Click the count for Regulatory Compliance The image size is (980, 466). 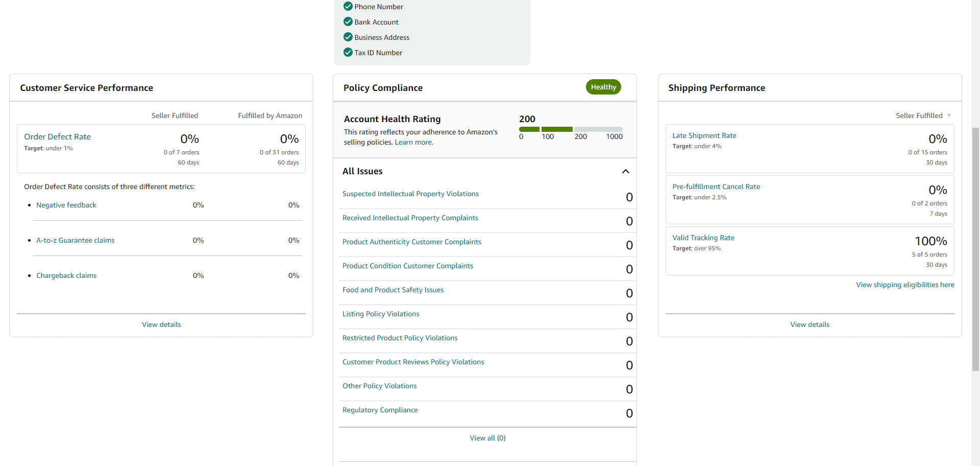[x=629, y=413]
